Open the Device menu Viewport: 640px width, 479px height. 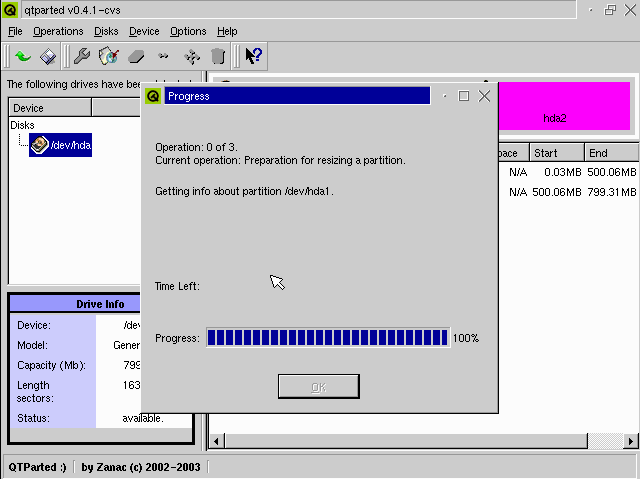click(144, 31)
